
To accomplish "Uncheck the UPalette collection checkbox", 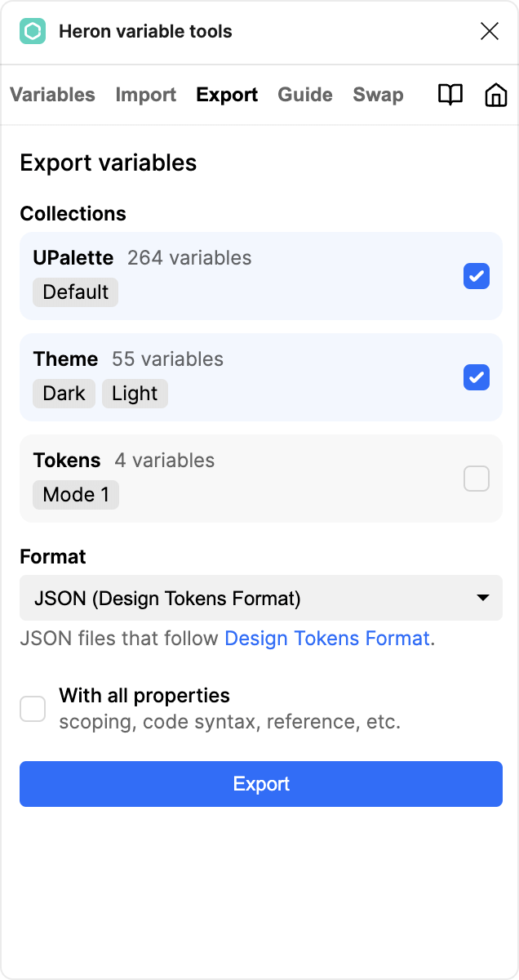I will pos(477,276).
